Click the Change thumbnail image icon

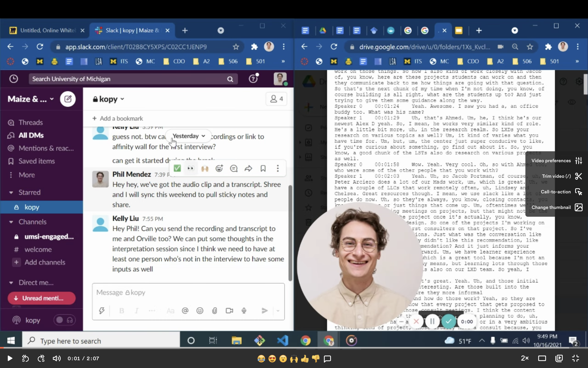[579, 207]
